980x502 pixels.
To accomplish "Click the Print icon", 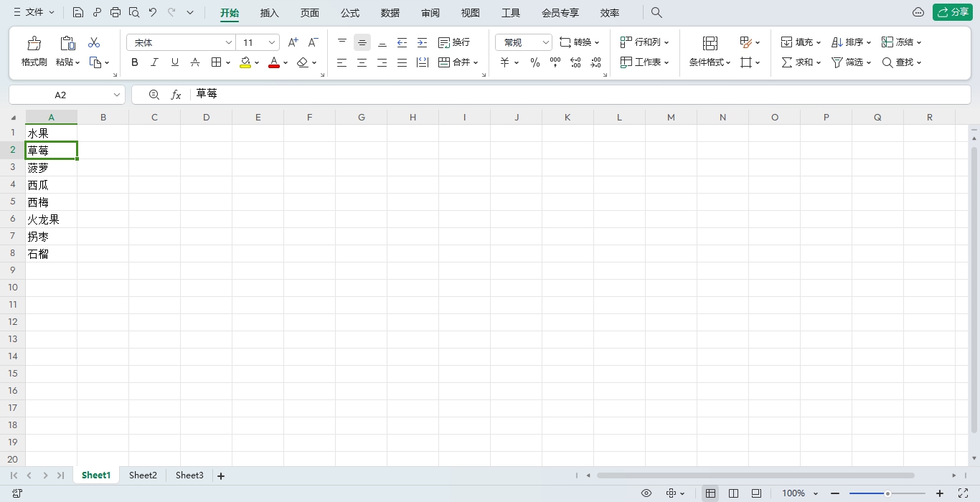I will [116, 12].
